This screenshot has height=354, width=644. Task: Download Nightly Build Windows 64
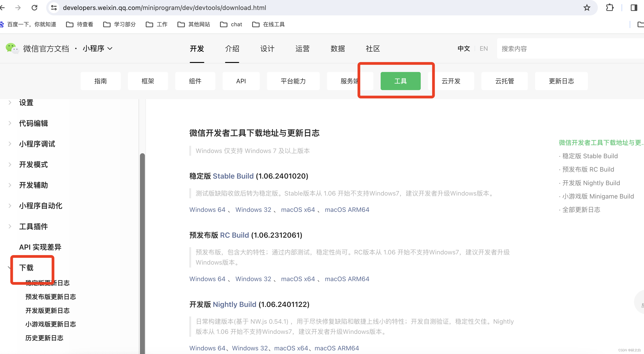tap(207, 348)
